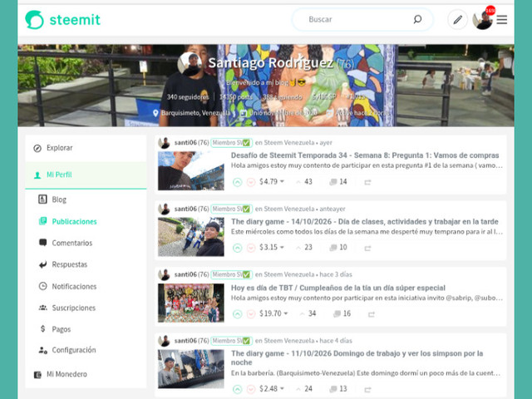Image resolution: width=532 pixels, height=399 pixels.
Task: Open Publicaciones section
Action: pyautogui.click(x=74, y=222)
